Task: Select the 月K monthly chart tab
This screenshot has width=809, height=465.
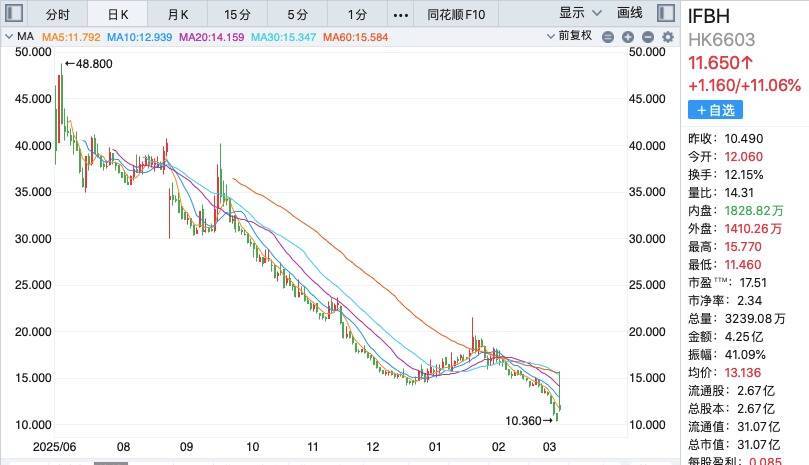Action: click(x=179, y=15)
